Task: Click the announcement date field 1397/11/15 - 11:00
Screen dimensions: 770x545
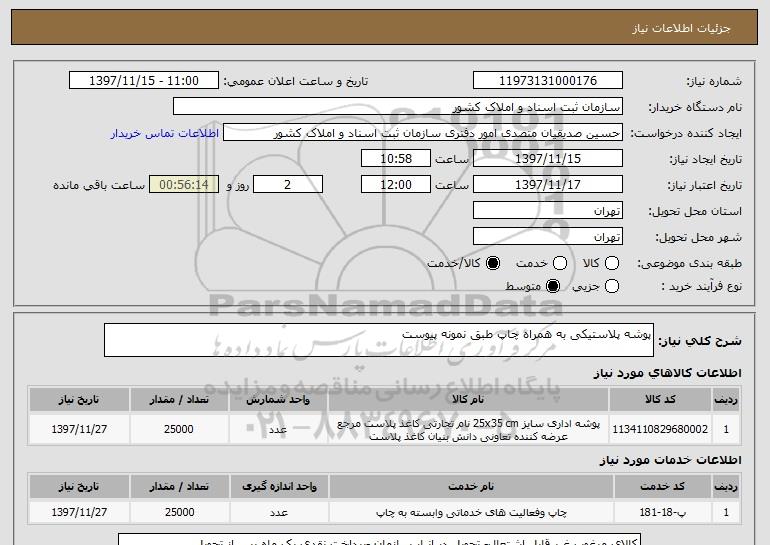Action: pyautogui.click(x=144, y=81)
